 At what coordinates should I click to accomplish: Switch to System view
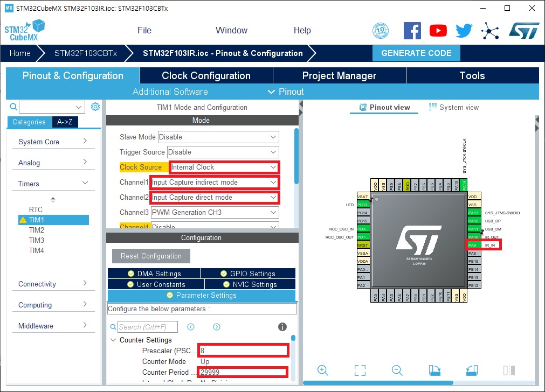[x=454, y=107]
